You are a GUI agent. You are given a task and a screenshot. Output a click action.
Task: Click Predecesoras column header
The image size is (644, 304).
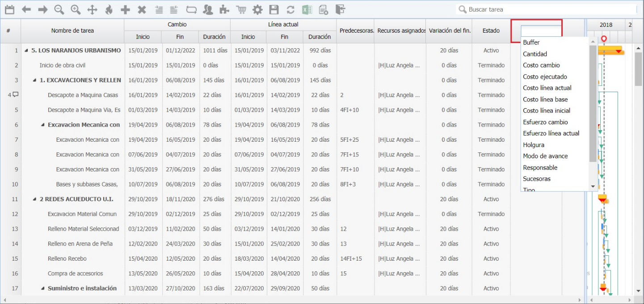(355, 31)
